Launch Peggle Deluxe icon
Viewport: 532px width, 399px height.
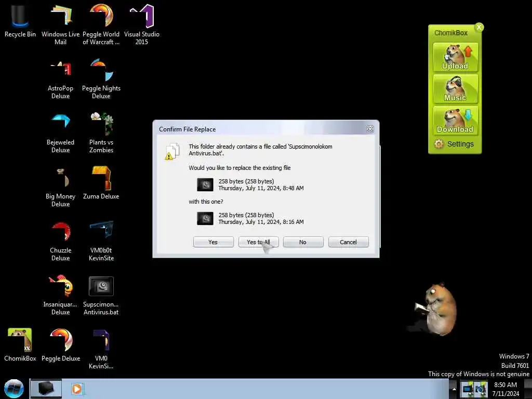(61, 344)
